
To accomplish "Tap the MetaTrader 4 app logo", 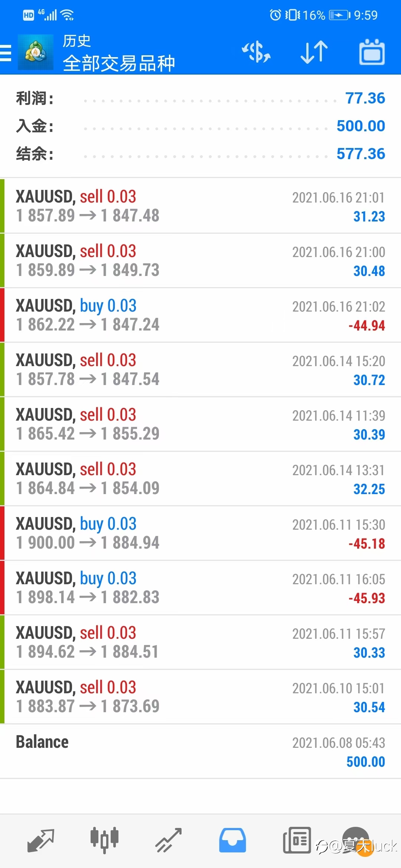I will click(x=36, y=52).
